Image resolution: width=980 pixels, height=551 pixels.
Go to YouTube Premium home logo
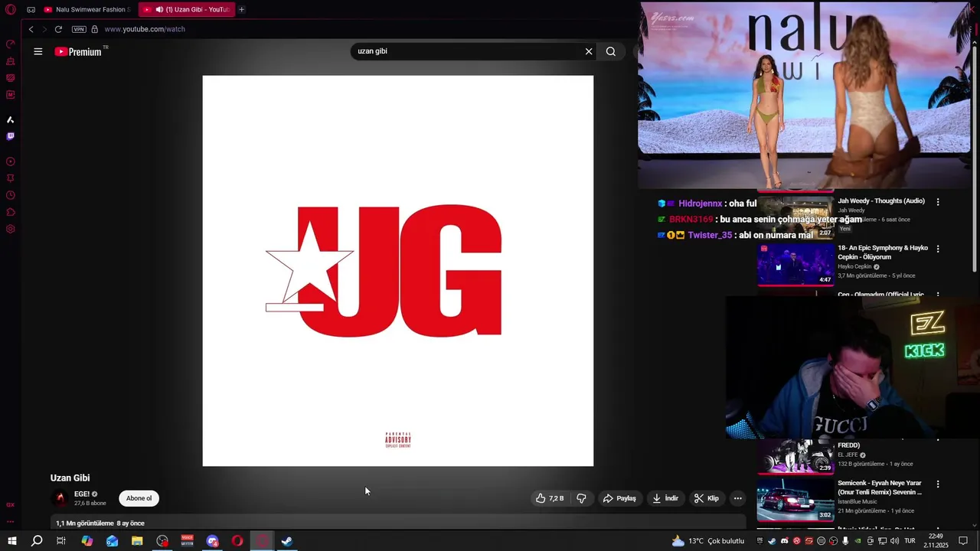point(78,51)
